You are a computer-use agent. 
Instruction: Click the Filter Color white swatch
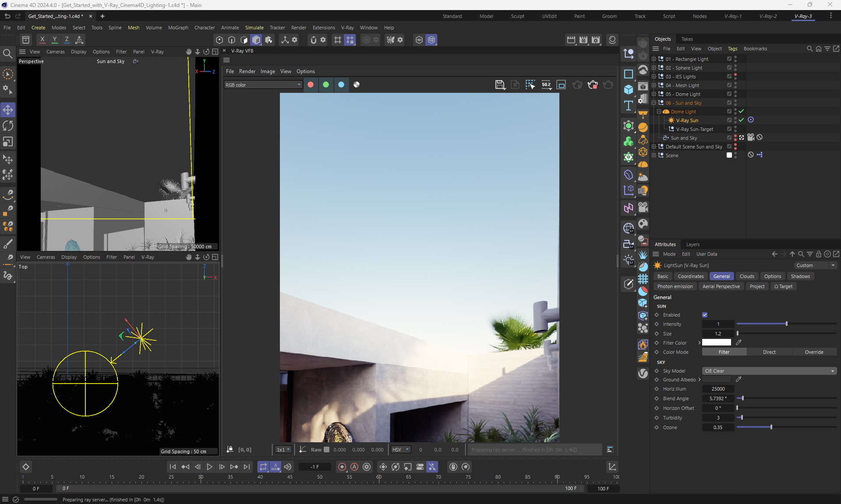click(716, 342)
